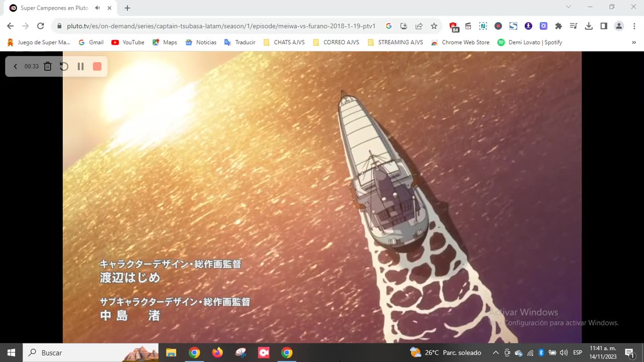Open Firefox from the taskbar
This screenshot has width=644, height=362.
[217, 352]
